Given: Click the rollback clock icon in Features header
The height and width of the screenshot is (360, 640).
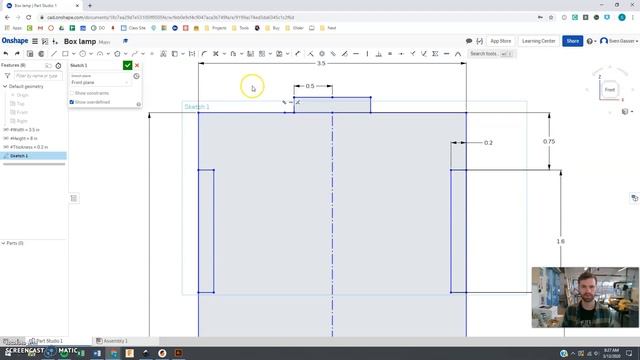Looking at the screenshot, I should (58, 65).
